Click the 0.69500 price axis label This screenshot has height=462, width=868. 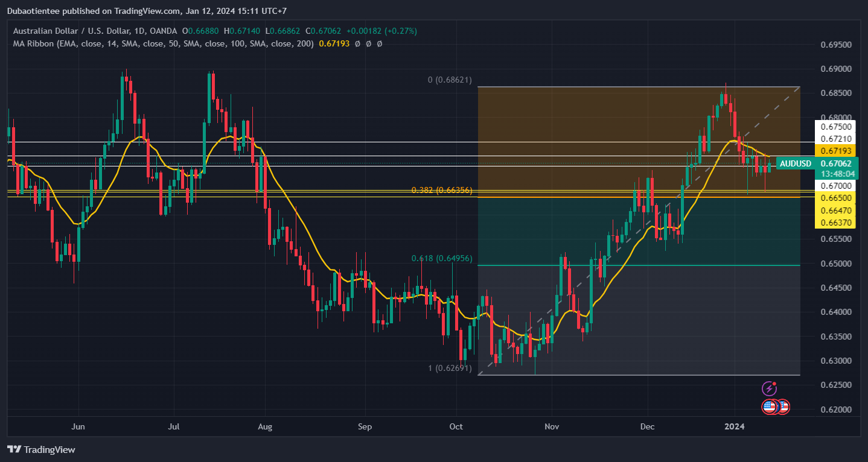(835, 45)
